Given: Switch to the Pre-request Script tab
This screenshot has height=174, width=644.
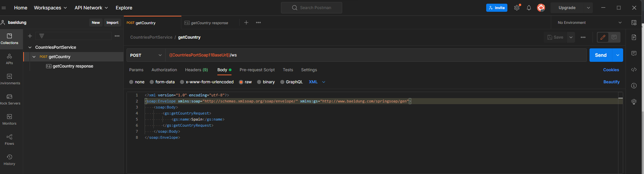Looking at the screenshot, I should [x=257, y=70].
